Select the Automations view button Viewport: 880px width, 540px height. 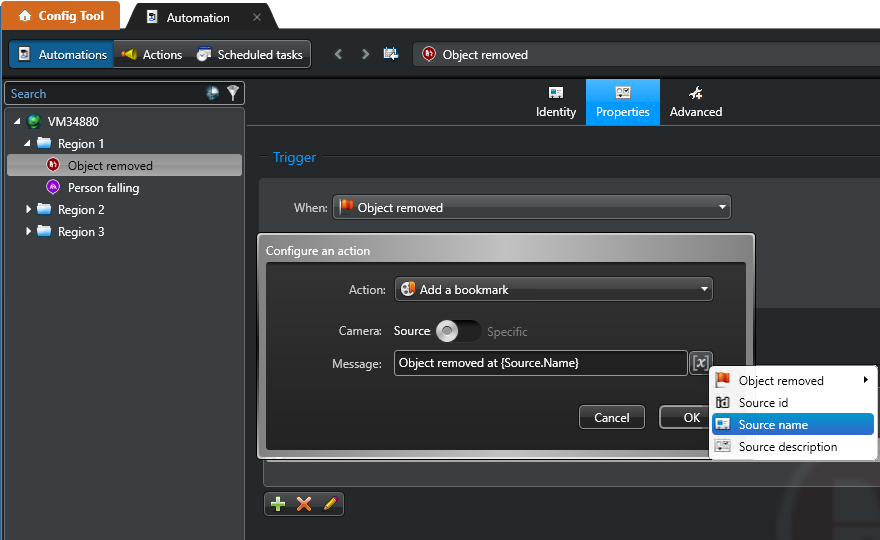coord(62,54)
